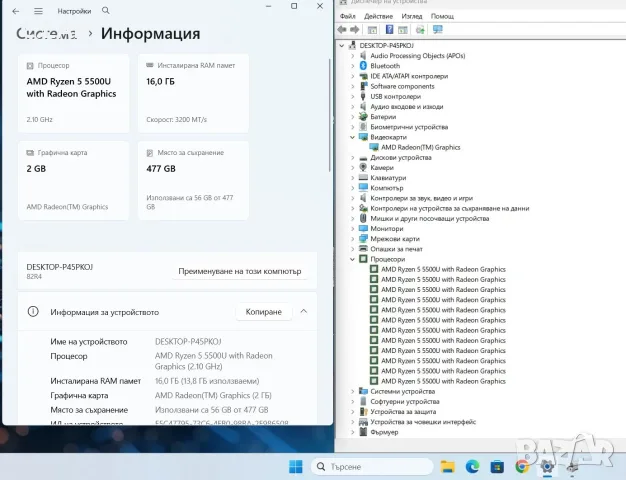Click the 16,0 ГБ (13,8 ГБ използваеми) value
The image size is (626, 480).
point(207,381)
